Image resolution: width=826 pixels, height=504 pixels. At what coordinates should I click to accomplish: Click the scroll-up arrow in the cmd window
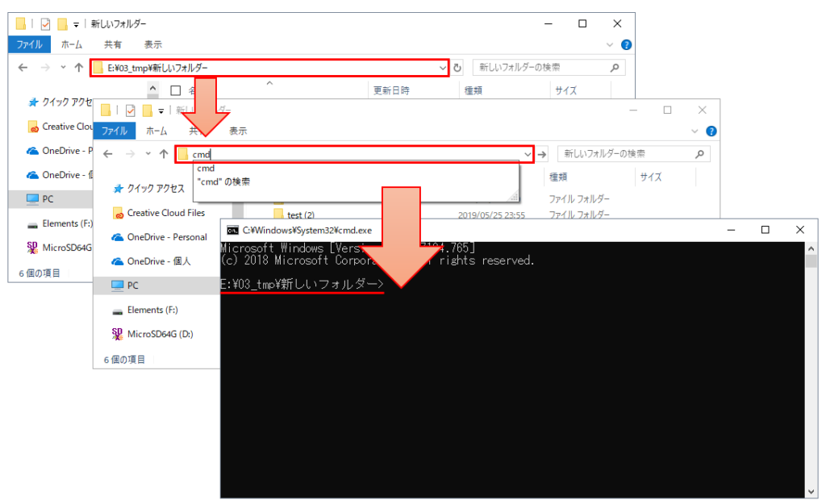[x=811, y=248]
